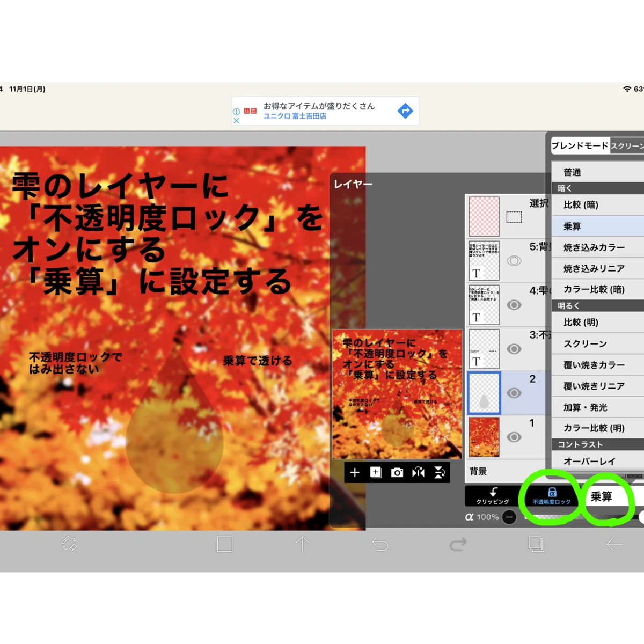Viewport: 644px width, 644px height.
Task: Choose カラー比較 (明) blend mode
Action: coord(598,428)
